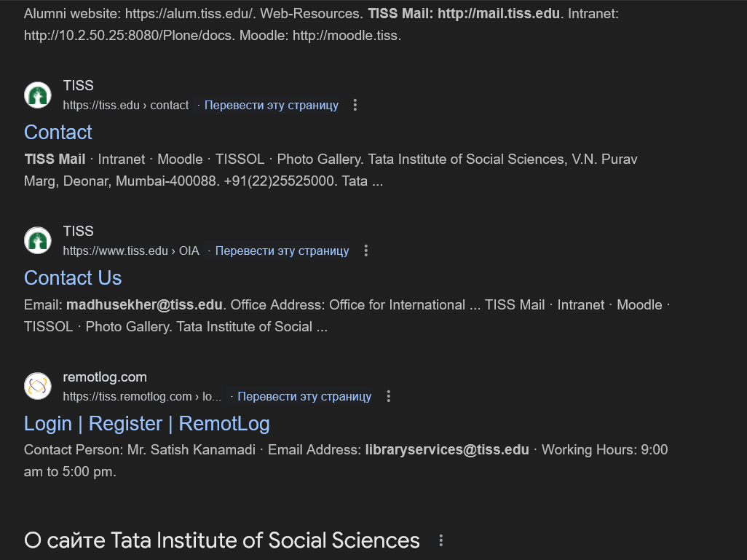Open the options menu beside the 'О сайте Tata Institute' heading
This screenshot has height=560, width=747.
(x=440, y=540)
